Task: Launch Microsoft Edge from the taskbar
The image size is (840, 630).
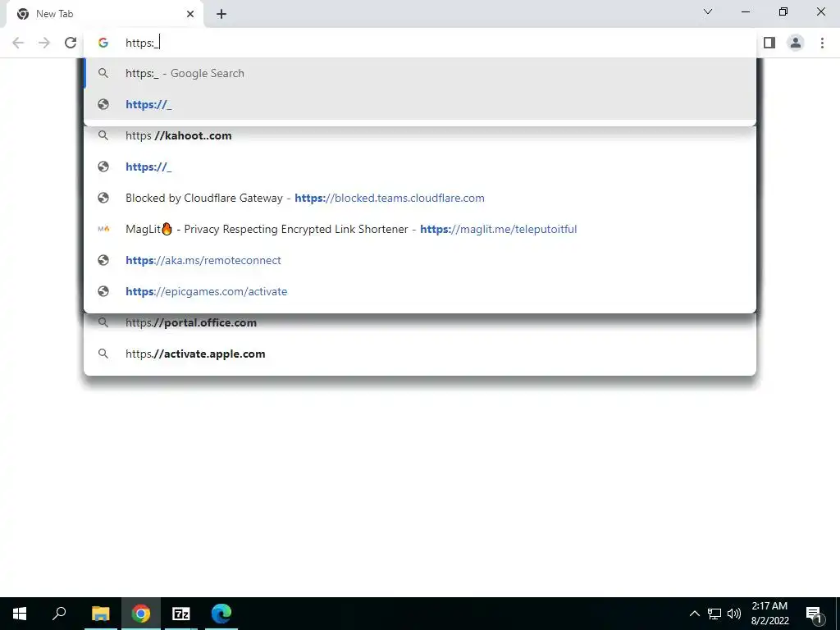Action: point(221,614)
